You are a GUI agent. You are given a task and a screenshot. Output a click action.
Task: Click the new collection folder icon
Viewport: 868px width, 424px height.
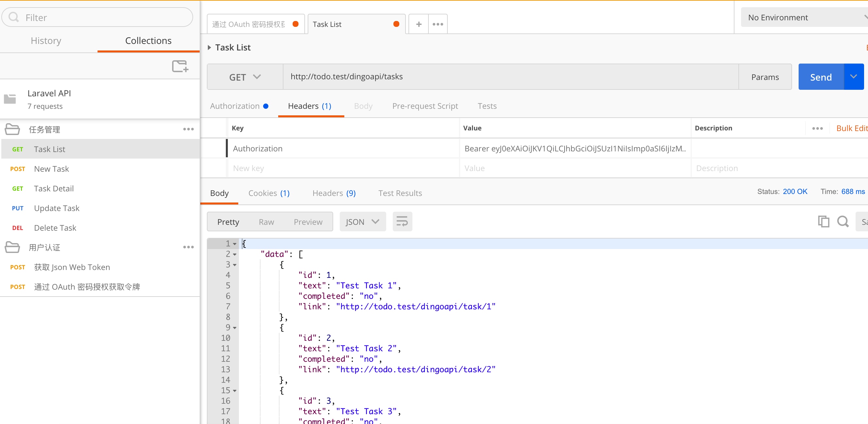pos(180,66)
